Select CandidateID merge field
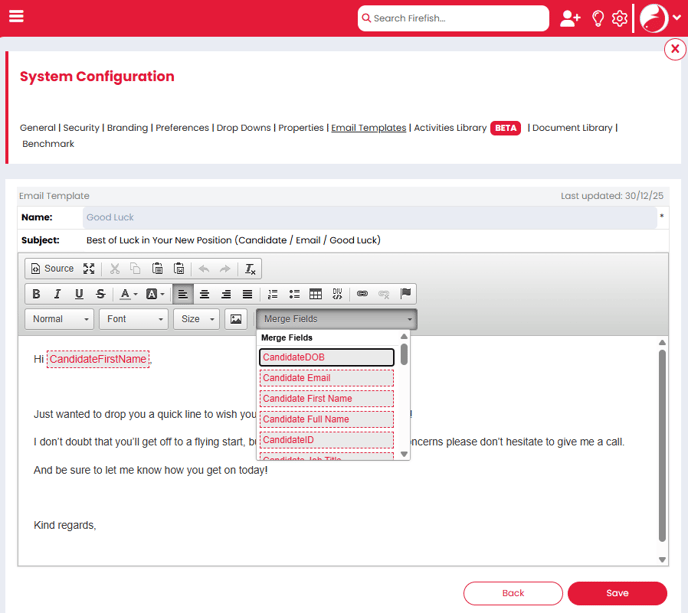688x613 pixels. click(x=326, y=440)
